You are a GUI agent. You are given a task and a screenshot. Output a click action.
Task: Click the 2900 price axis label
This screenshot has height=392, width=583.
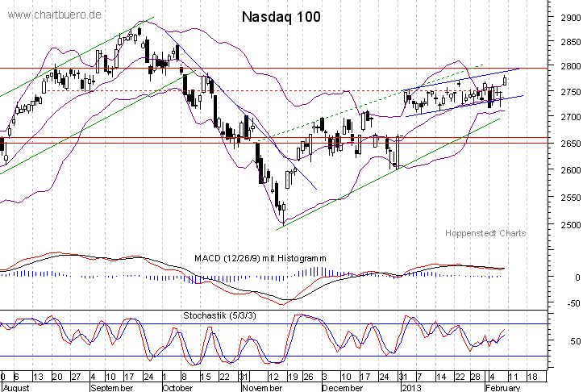pyautogui.click(x=571, y=18)
